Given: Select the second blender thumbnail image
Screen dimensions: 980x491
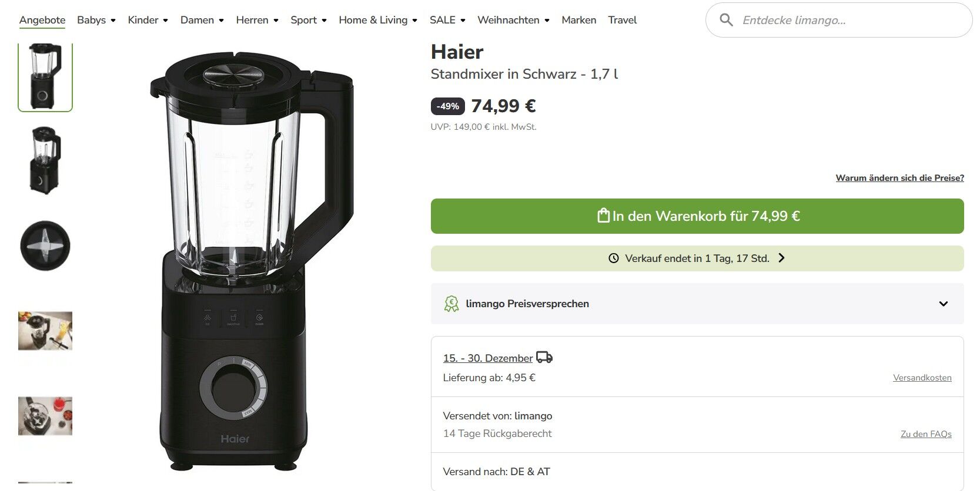Looking at the screenshot, I should click(45, 160).
